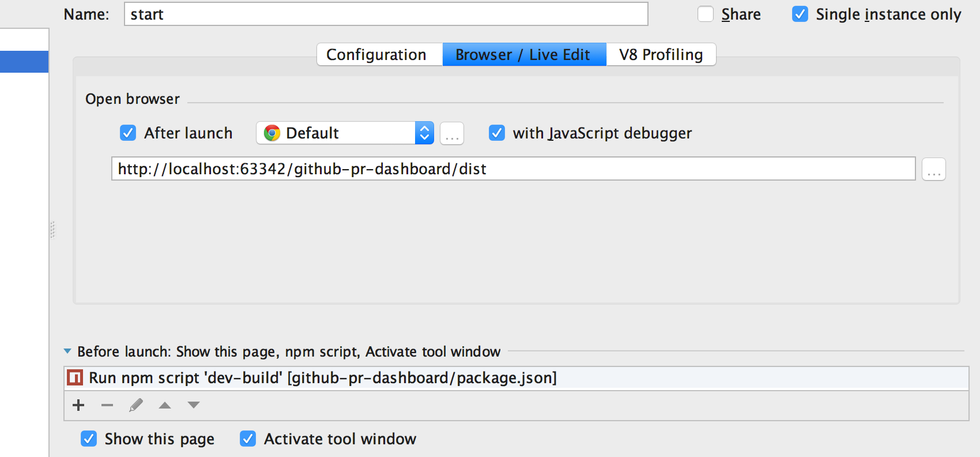Switch to the Configuration tab
The width and height of the screenshot is (980, 457).
[376, 55]
